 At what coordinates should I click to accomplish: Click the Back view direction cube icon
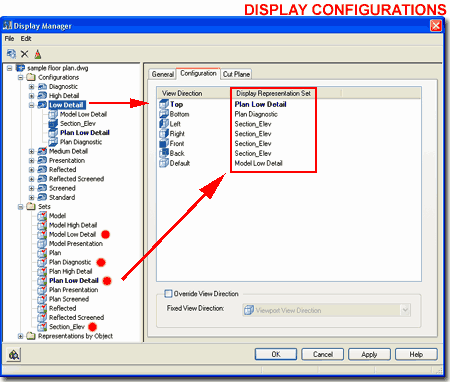click(164, 153)
